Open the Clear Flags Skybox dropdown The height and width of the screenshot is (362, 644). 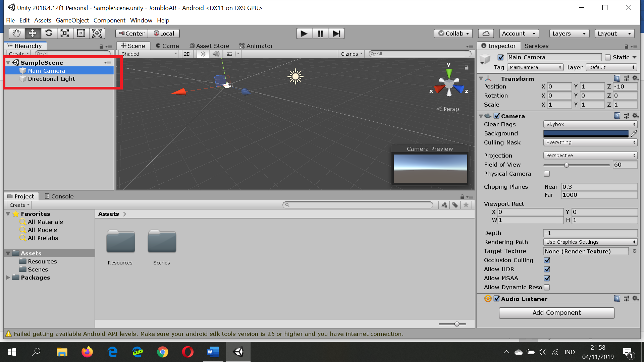point(590,124)
